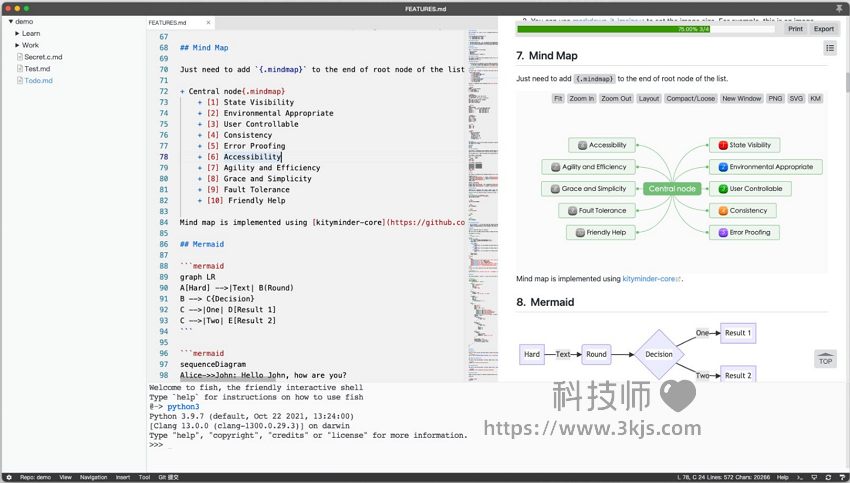The width and height of the screenshot is (850, 483).
Task: Expand the Work folder
Action: (17, 46)
